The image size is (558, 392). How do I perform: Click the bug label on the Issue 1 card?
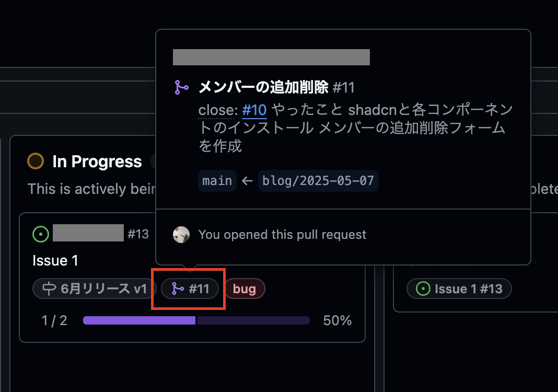[x=245, y=289]
